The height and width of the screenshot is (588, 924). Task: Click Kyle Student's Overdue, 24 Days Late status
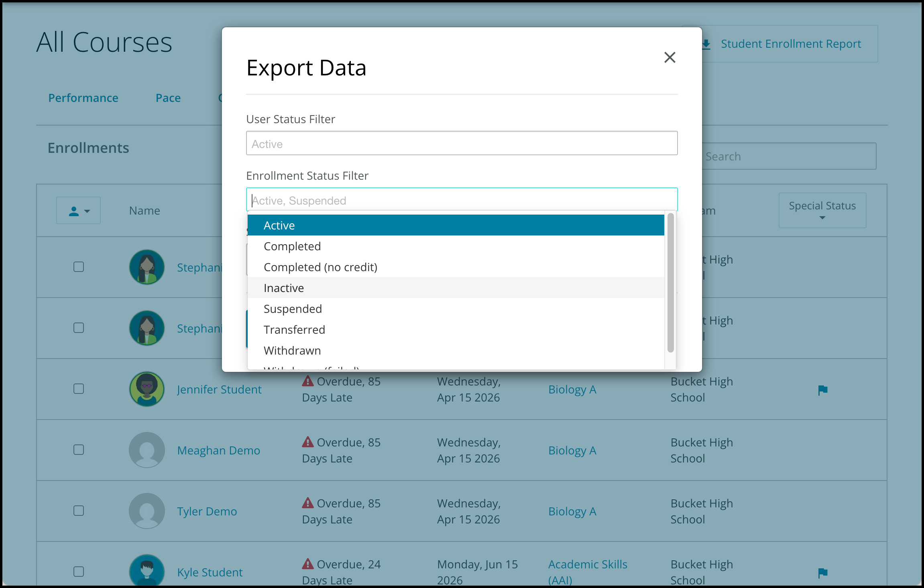[x=341, y=572]
